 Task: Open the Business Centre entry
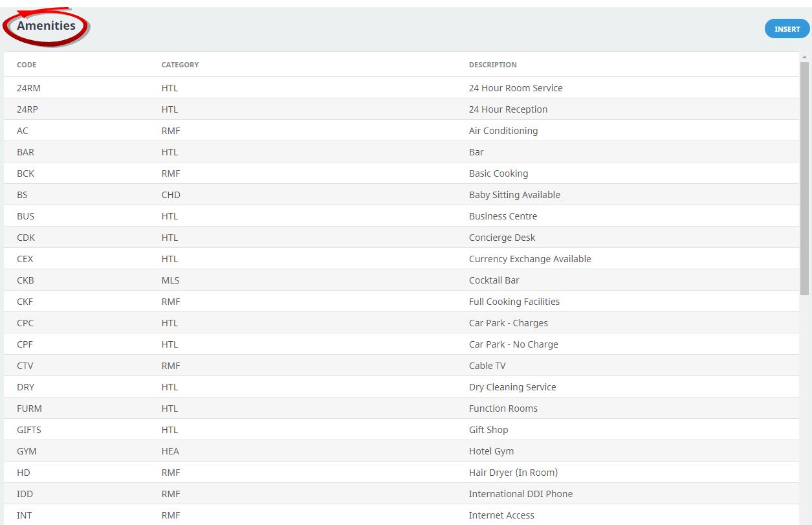pos(503,216)
